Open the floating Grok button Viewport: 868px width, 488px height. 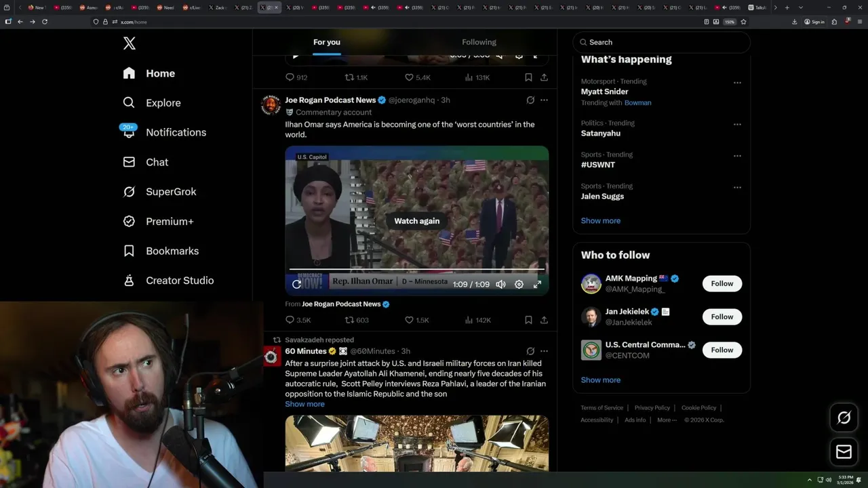pos(844,418)
